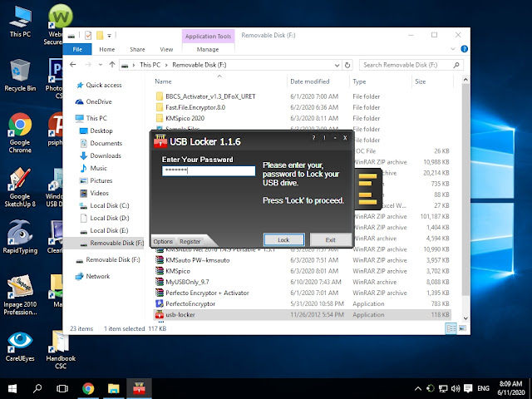Open the View ribbon tab

tap(166, 50)
